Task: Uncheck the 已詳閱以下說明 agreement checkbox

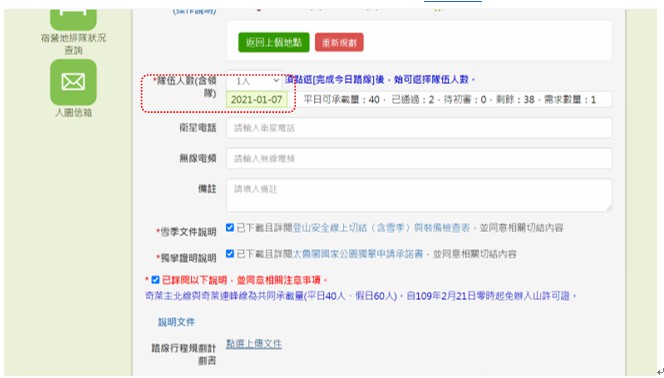Action: click(155, 280)
